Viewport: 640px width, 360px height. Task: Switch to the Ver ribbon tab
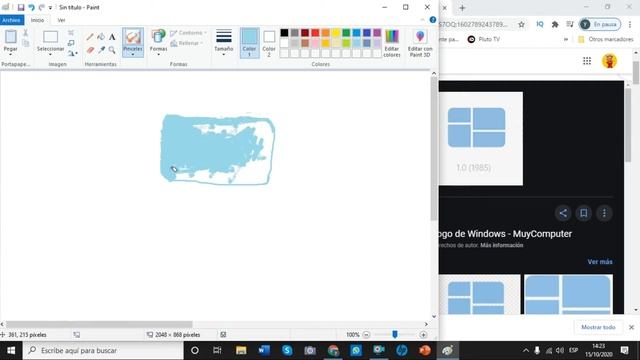coord(61,20)
